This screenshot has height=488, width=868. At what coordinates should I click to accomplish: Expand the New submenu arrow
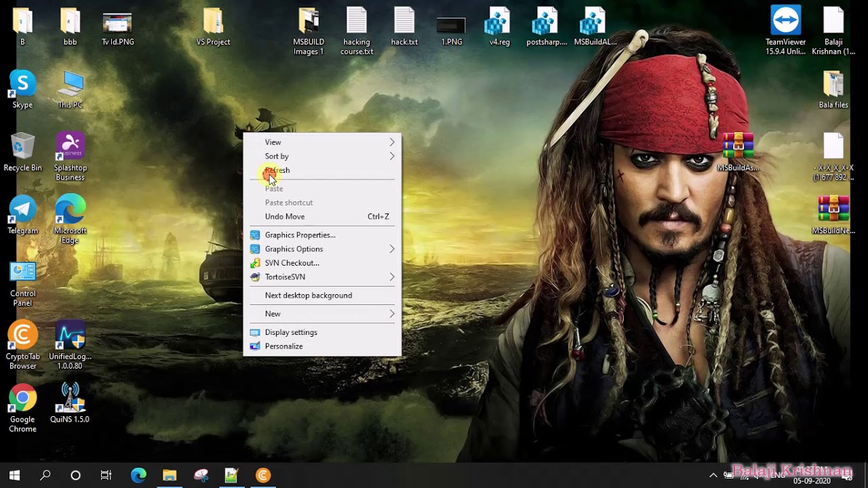click(x=392, y=314)
